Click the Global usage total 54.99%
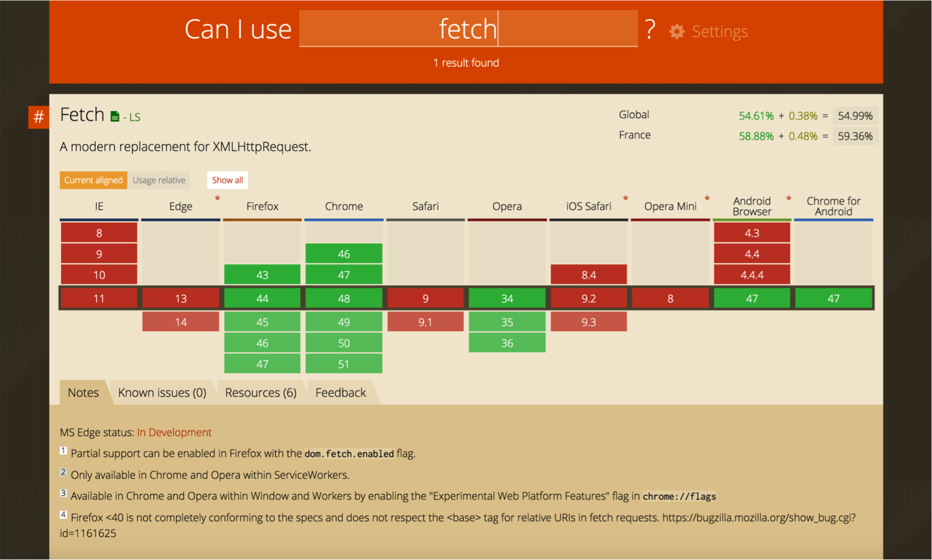 point(855,116)
